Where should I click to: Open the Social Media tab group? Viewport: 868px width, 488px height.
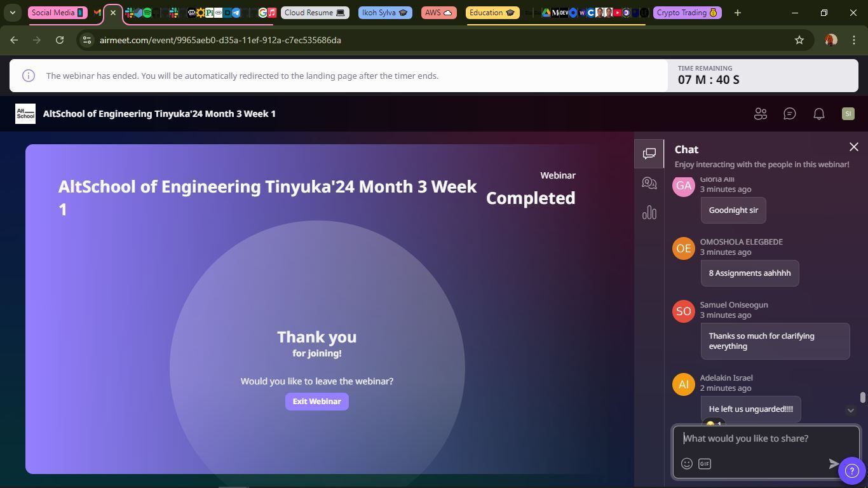coord(57,13)
